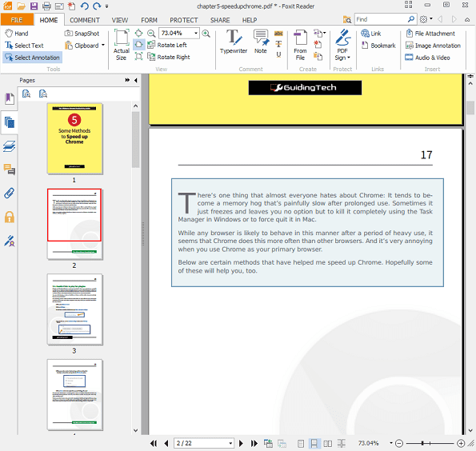
Task: Open the Comments panel in sidebar
Action: (10, 170)
